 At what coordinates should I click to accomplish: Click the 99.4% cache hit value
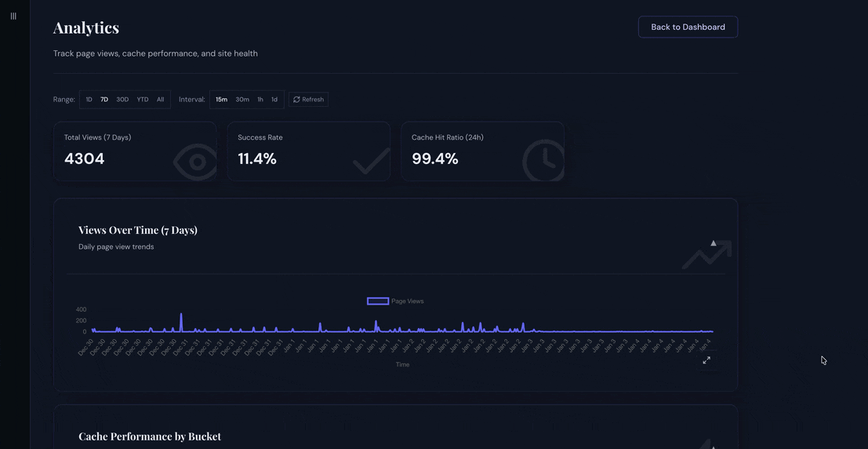[x=435, y=159]
